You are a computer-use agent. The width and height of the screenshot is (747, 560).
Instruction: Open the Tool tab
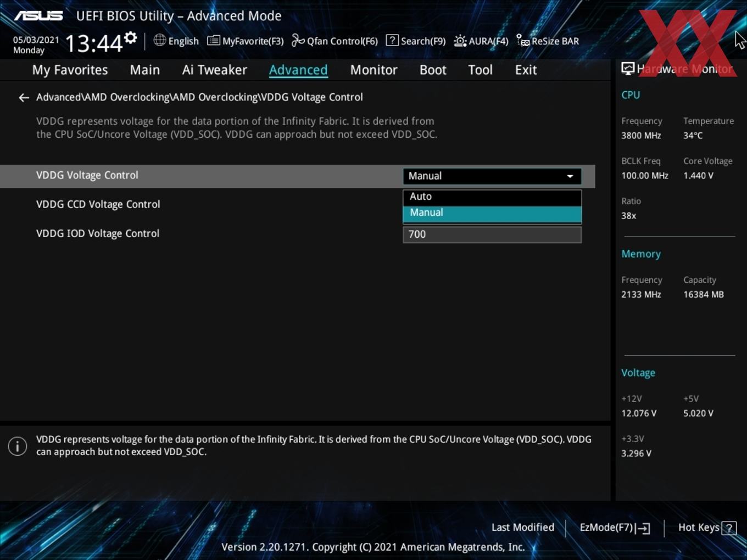pos(480,70)
